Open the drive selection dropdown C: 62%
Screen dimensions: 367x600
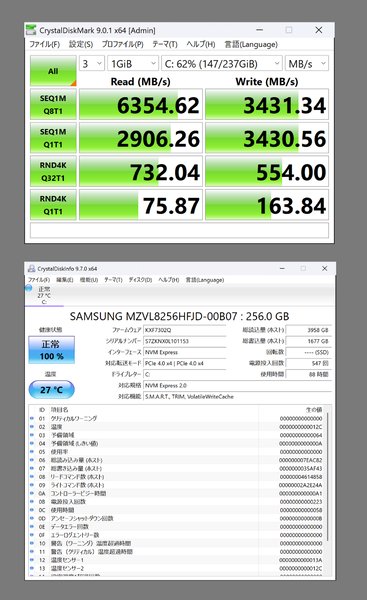click(222, 64)
